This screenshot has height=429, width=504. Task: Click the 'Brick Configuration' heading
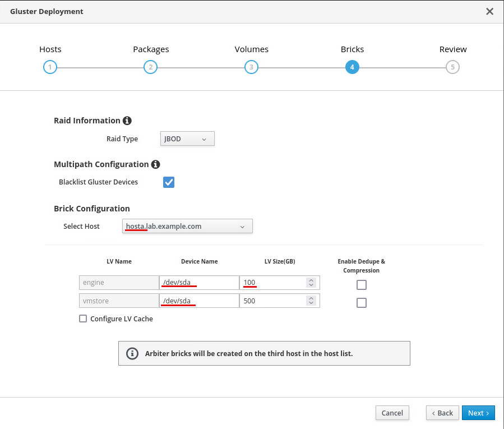[92, 209]
